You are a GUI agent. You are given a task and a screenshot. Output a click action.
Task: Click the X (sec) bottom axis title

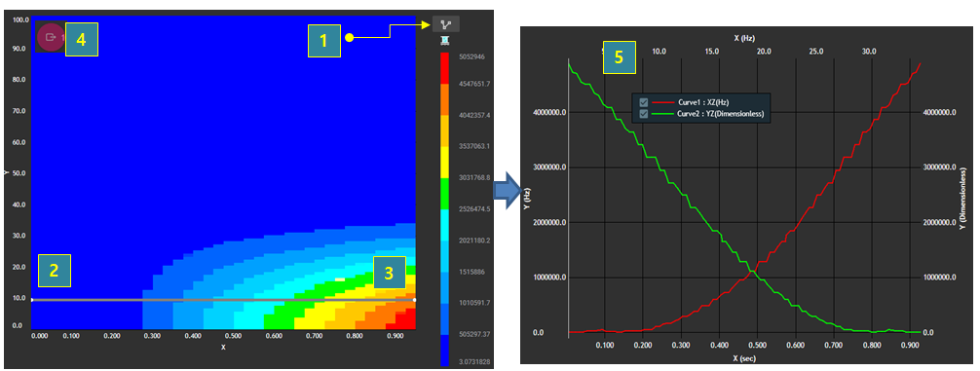tap(745, 358)
